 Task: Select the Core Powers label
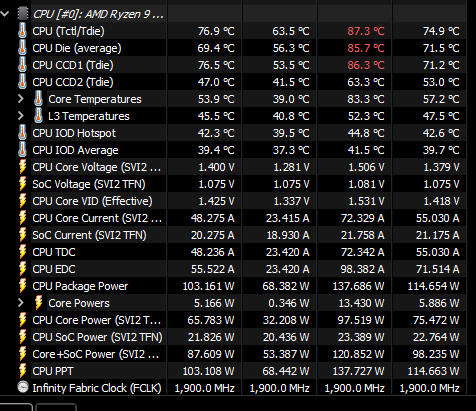[x=79, y=303]
